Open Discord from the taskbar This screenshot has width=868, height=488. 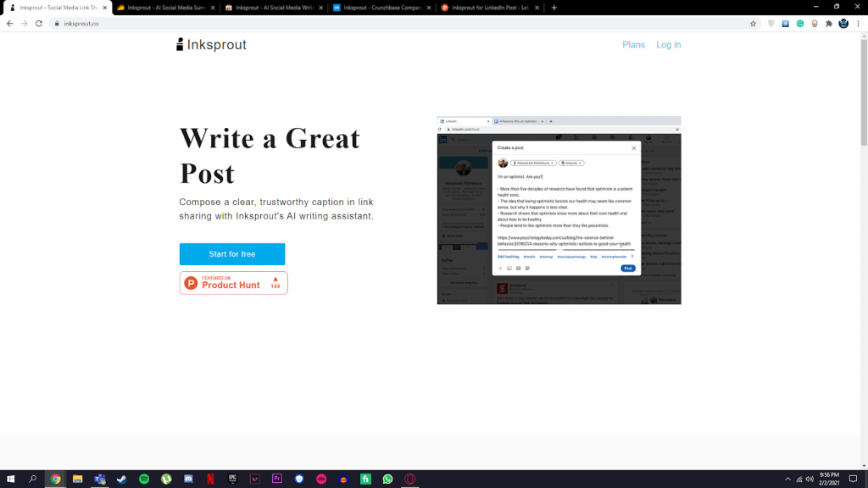coord(188,480)
